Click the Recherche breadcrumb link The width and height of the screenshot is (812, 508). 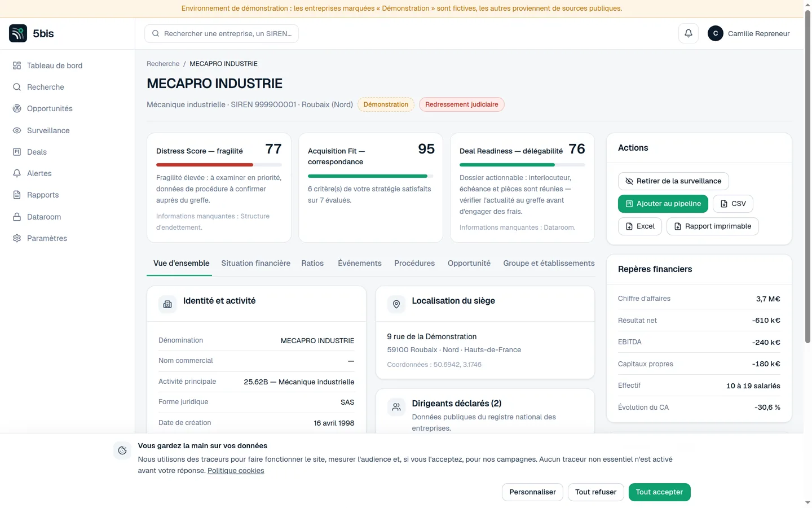(x=163, y=64)
